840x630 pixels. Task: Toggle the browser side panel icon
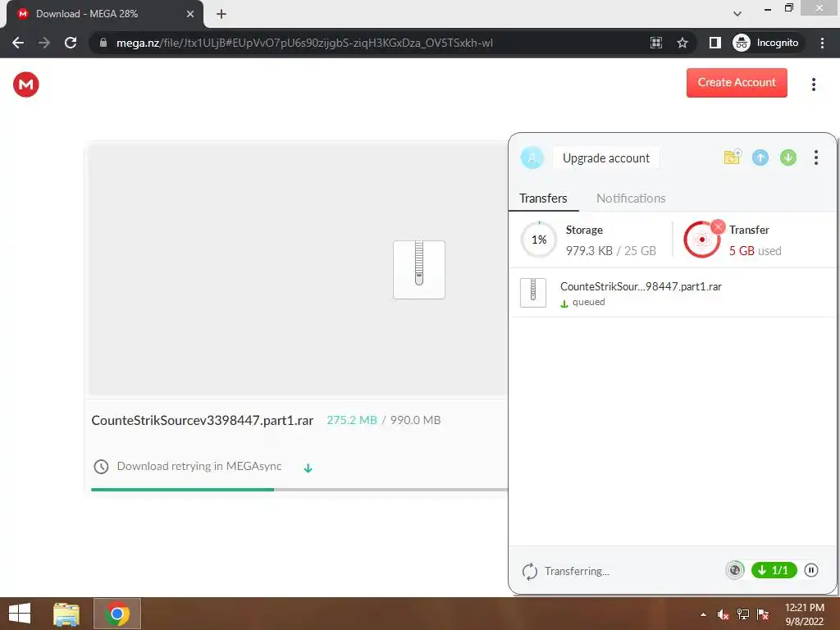click(714, 43)
